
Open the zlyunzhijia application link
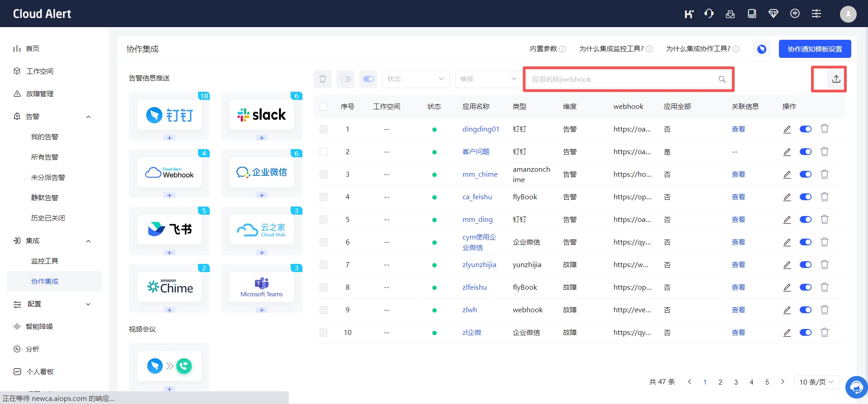(479, 265)
